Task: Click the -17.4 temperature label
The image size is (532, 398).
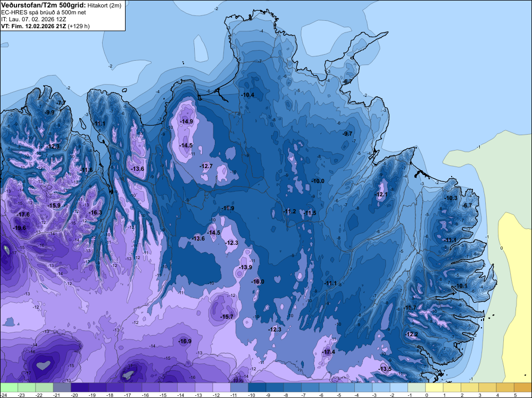Action: pyautogui.click(x=329, y=352)
